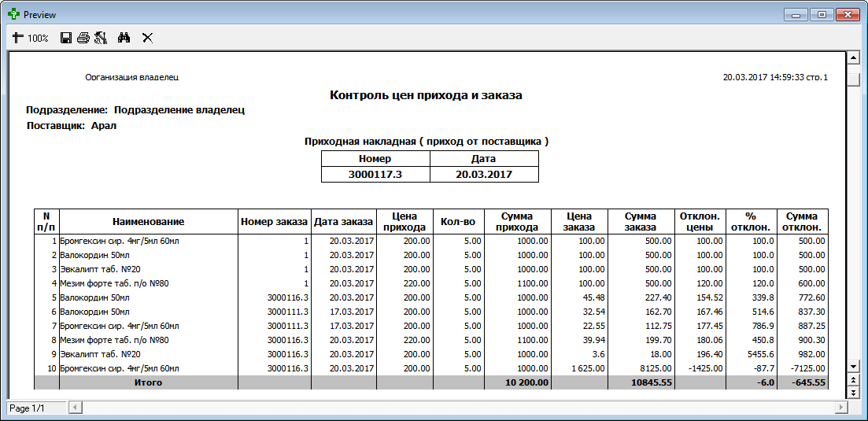Save the report with floppy disk icon
The width and height of the screenshot is (868, 421).
66,39
